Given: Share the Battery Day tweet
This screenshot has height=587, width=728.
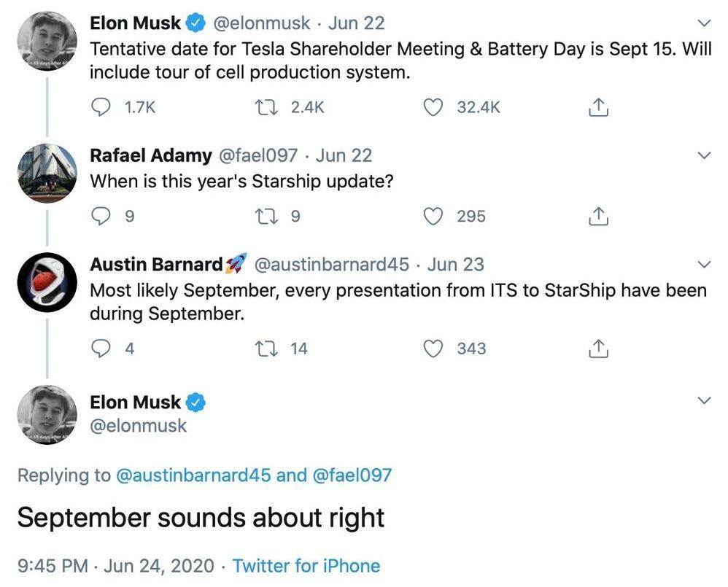Looking at the screenshot, I should click(x=597, y=107).
